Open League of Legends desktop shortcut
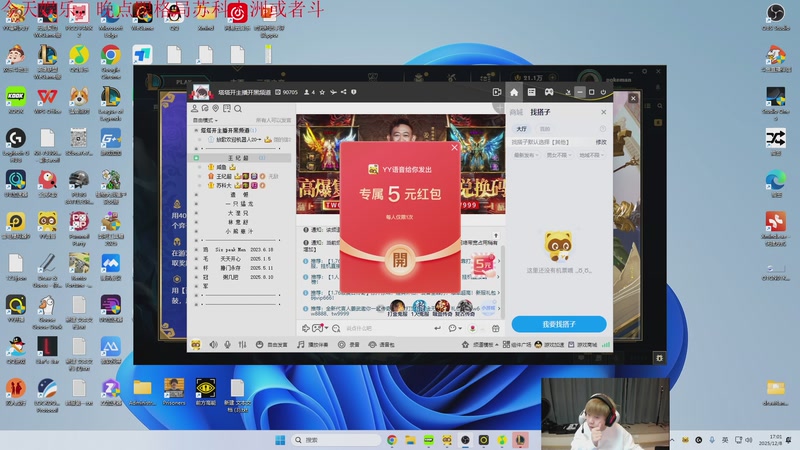This screenshot has height=450, width=800. click(111, 104)
